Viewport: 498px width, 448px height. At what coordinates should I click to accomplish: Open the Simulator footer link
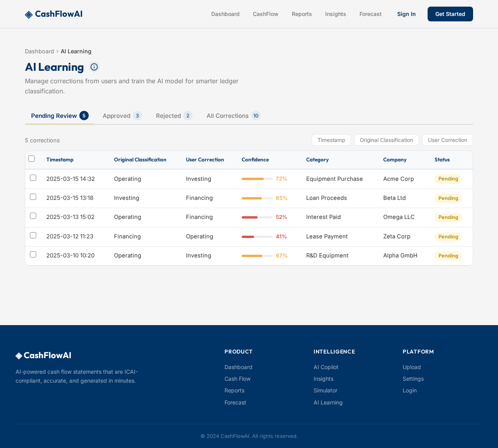coord(325,390)
